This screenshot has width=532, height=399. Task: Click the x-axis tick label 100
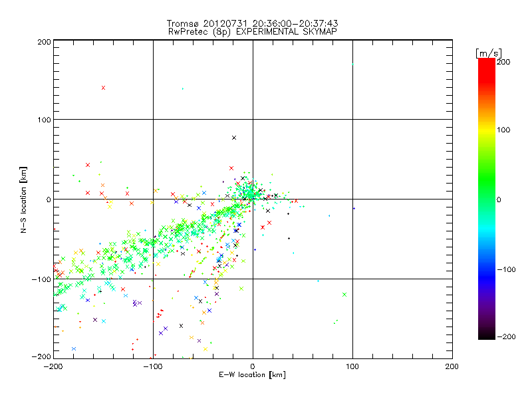pyautogui.click(x=352, y=366)
